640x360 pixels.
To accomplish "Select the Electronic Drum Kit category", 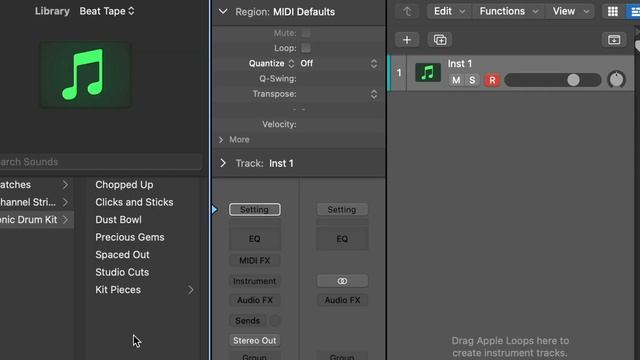I will tap(36, 220).
